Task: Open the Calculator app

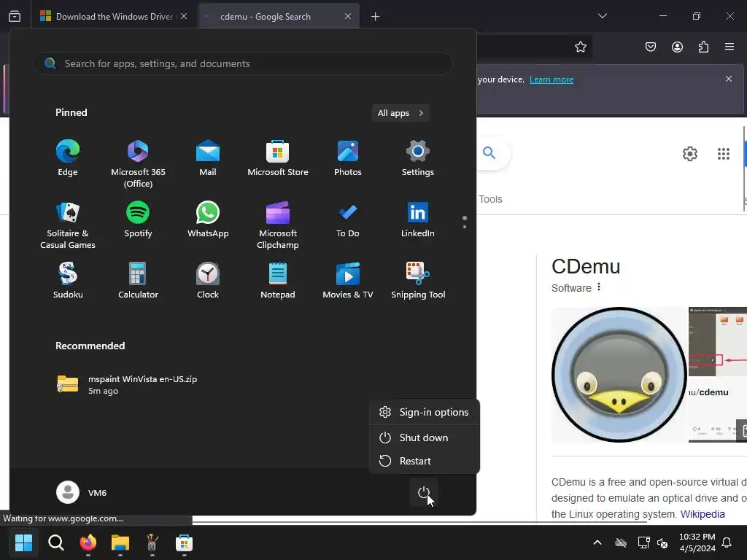Action: [x=138, y=280]
